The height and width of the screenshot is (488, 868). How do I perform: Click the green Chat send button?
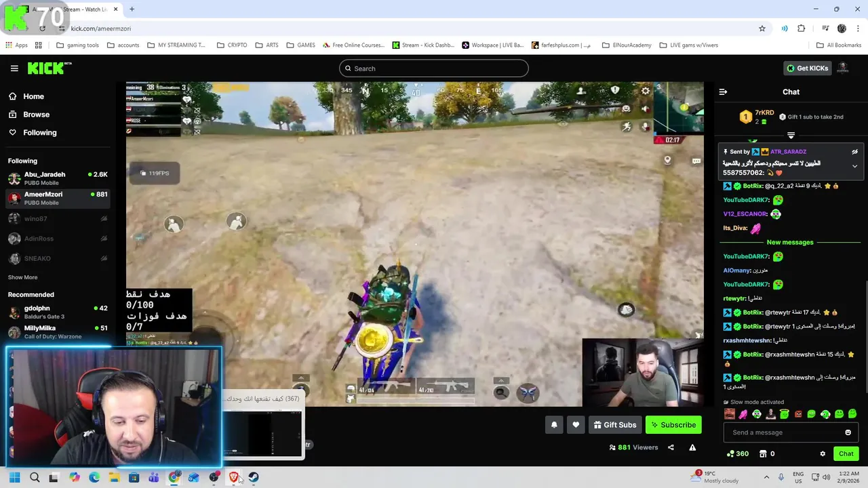coord(846,454)
